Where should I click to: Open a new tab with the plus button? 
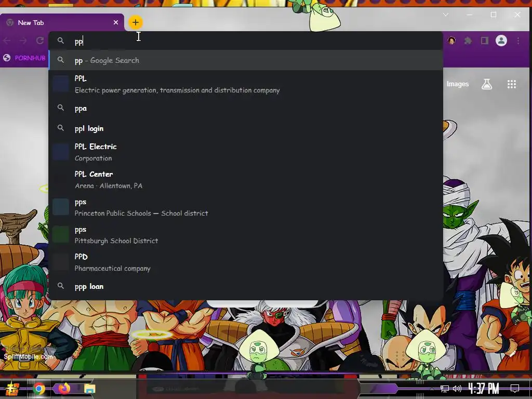click(x=136, y=23)
